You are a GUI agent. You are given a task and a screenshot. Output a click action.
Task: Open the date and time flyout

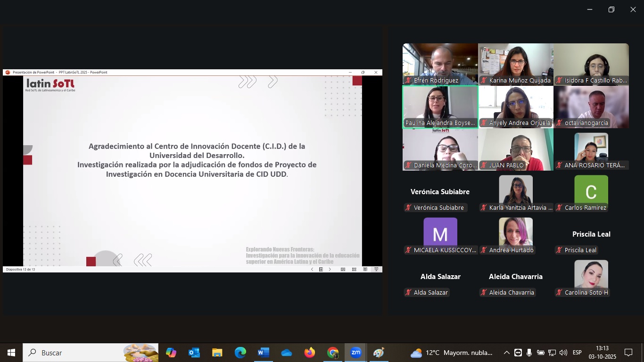tap(602, 353)
